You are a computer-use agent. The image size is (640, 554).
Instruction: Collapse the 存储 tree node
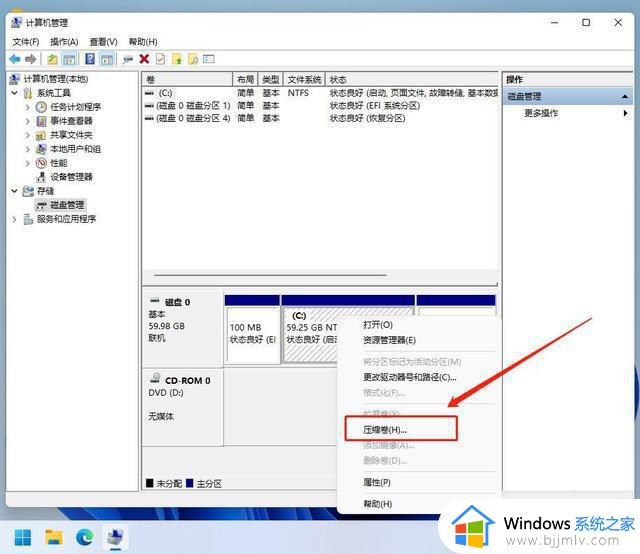(15, 191)
